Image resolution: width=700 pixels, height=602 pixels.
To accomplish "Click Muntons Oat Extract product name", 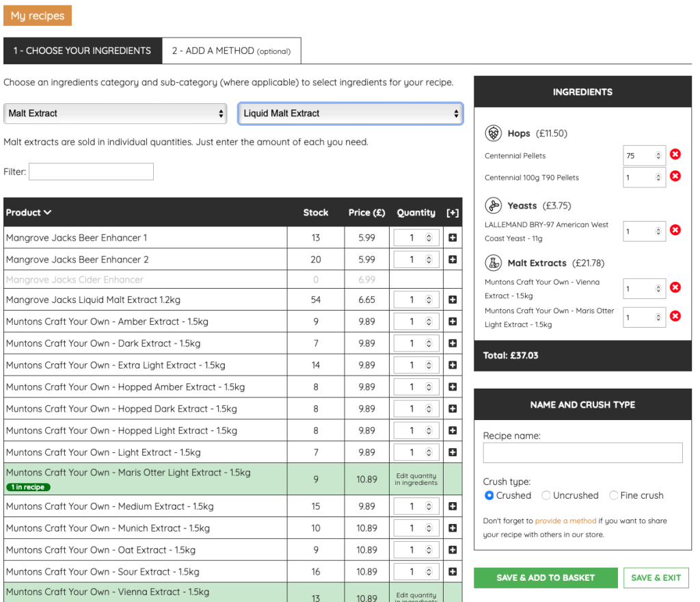I will [100, 550].
